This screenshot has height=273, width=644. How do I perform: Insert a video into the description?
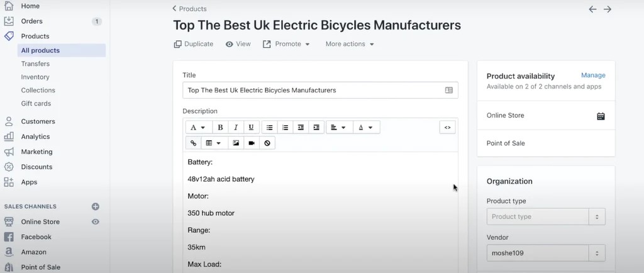pos(252,143)
